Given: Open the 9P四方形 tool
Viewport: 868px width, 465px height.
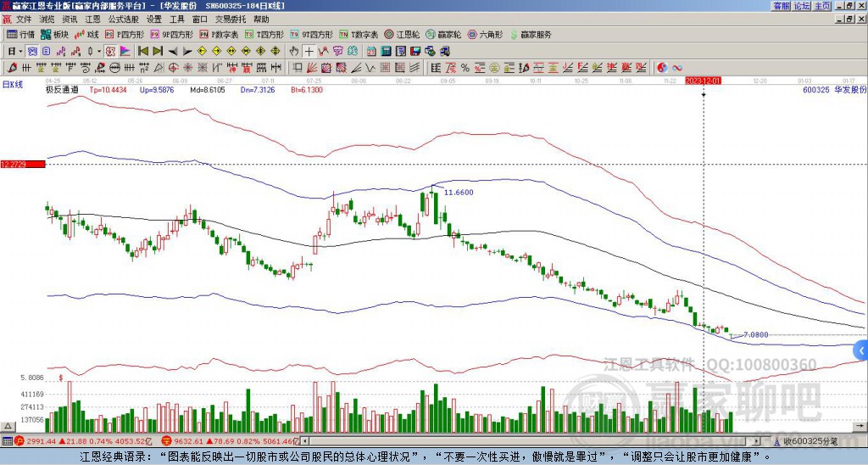Looking at the screenshot, I should (171, 34).
